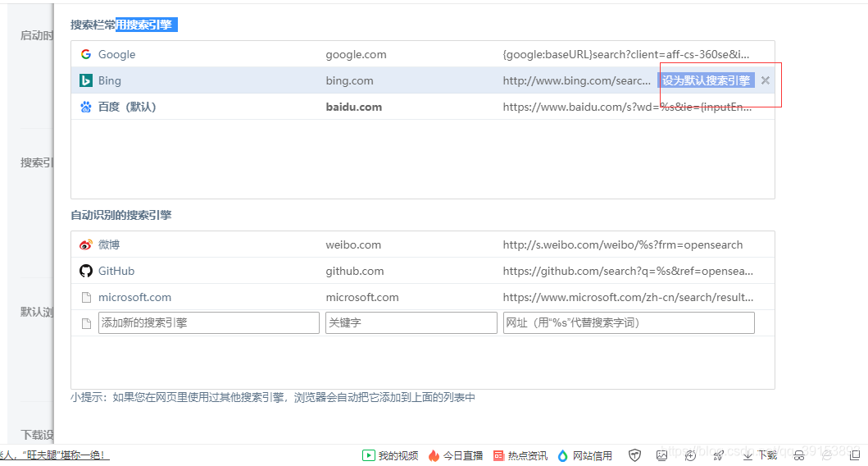This screenshot has height=466, width=868.
Task: Focus the 关键字 keyword field
Action: [411, 323]
